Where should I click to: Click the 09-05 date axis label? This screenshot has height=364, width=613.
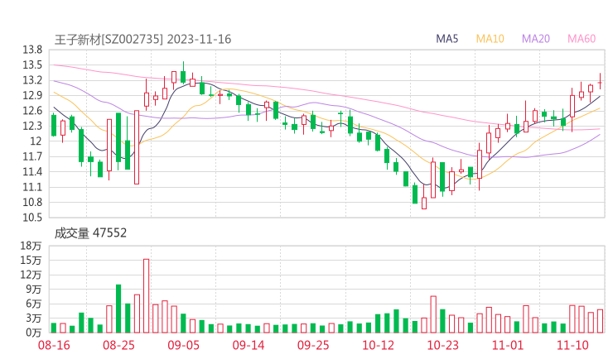183,345
